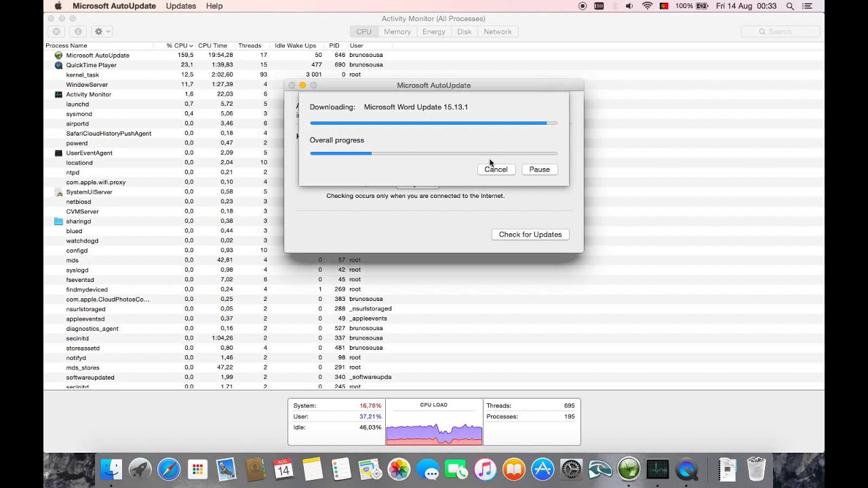Click the Overall progress bar
The height and width of the screenshot is (488, 868).
[x=434, y=153]
